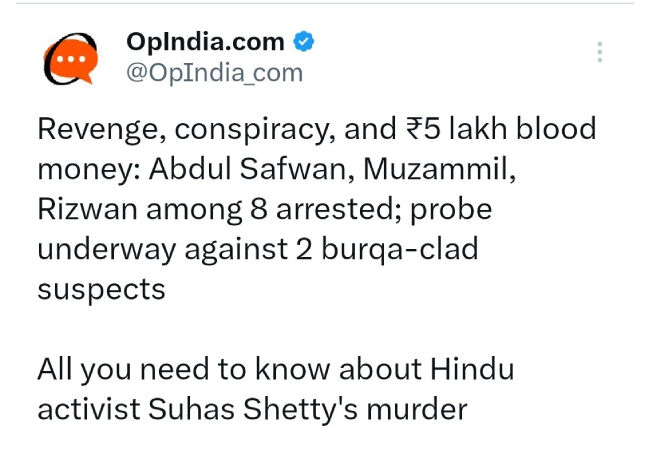Open the three-dot more options menu
This screenshot has height=450, width=650.
[x=599, y=52]
